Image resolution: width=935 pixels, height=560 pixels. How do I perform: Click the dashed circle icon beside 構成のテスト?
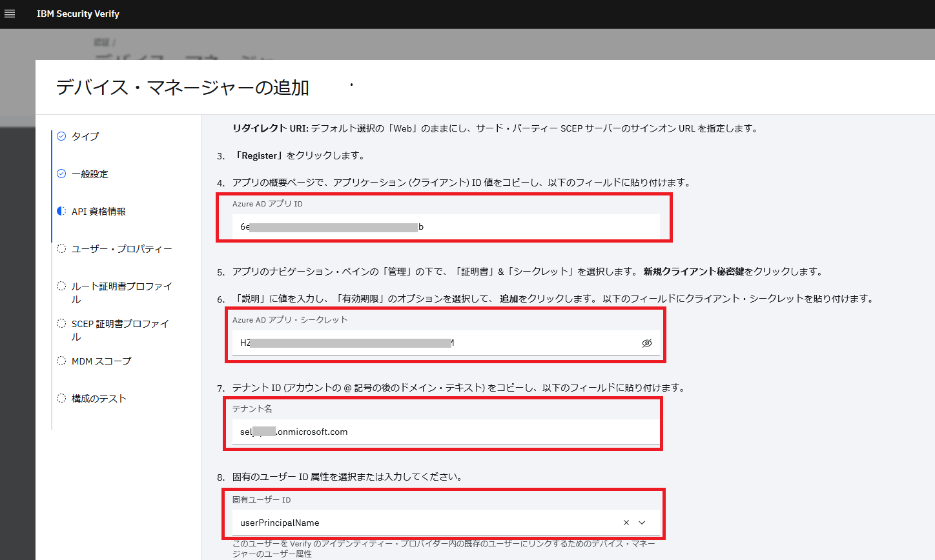click(x=61, y=398)
